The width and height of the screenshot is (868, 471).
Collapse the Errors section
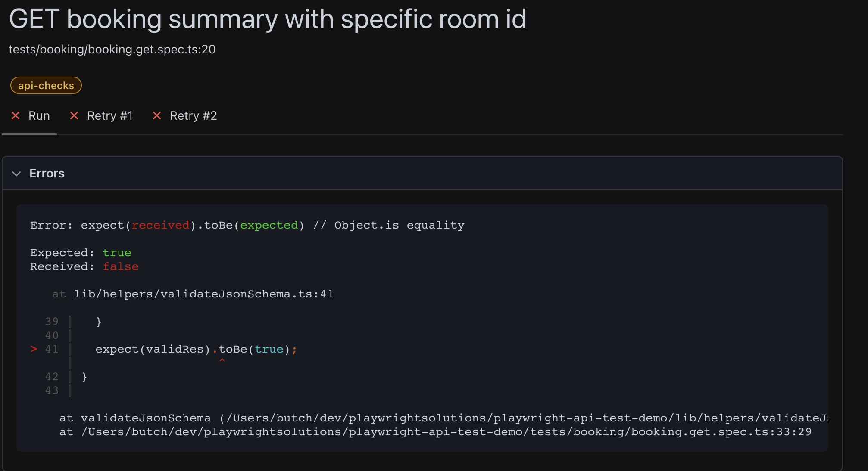pyautogui.click(x=47, y=174)
